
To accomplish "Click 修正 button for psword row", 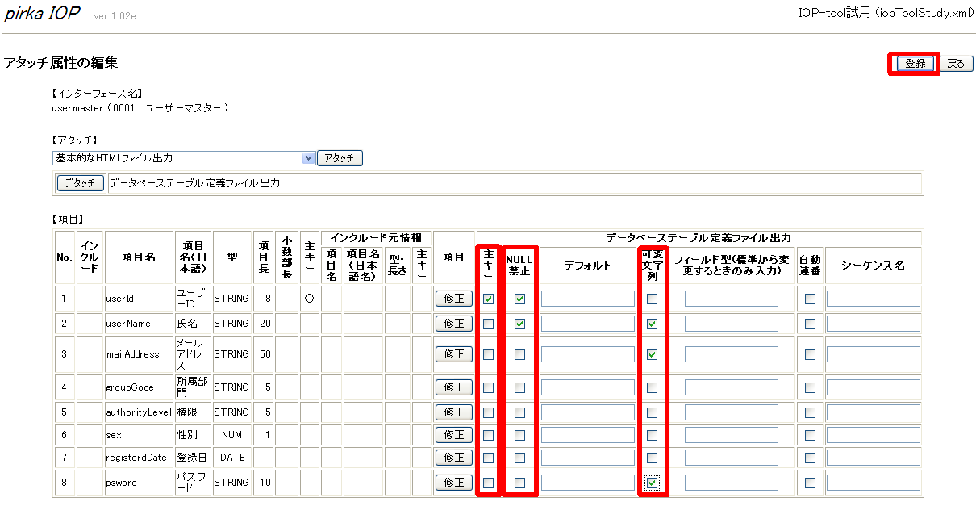I will point(454,483).
